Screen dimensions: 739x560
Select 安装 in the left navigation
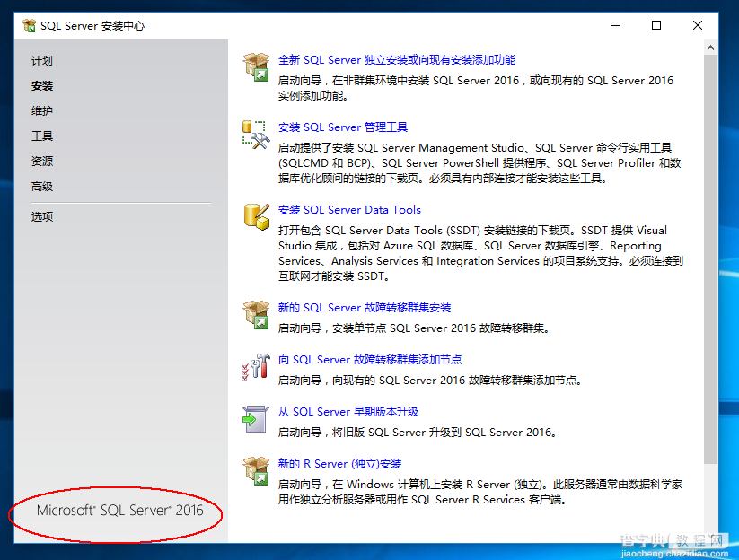[x=42, y=86]
